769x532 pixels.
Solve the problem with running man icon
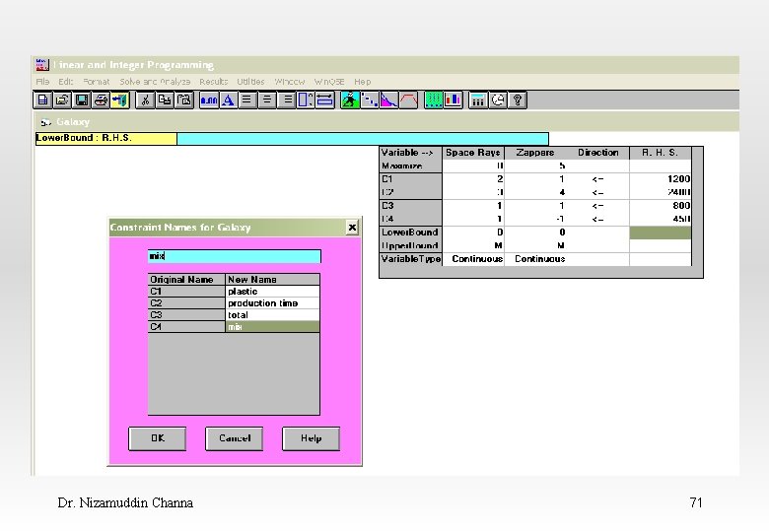click(x=350, y=100)
